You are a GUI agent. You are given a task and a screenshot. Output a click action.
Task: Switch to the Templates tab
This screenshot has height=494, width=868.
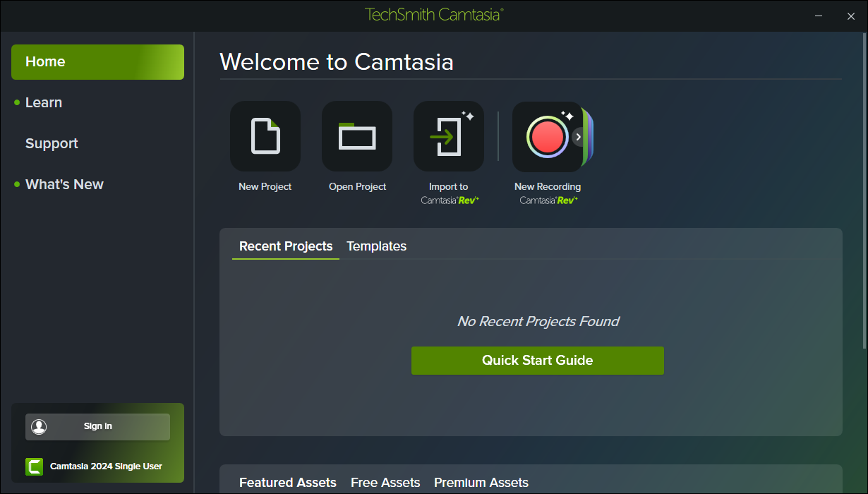376,246
